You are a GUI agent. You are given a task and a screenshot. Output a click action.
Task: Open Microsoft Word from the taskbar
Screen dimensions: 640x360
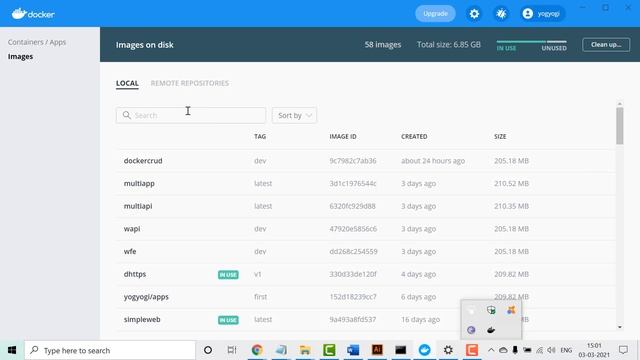[x=353, y=350]
